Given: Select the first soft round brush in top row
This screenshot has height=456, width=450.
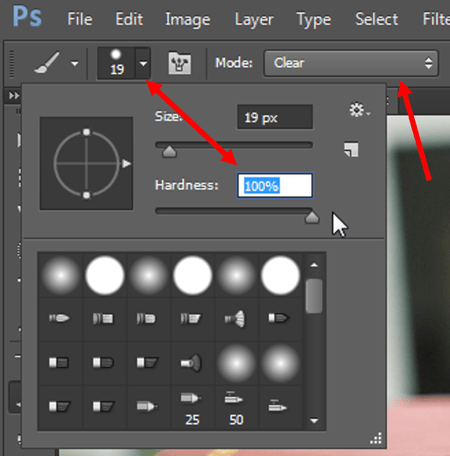Looking at the screenshot, I should pyautogui.click(x=61, y=275).
